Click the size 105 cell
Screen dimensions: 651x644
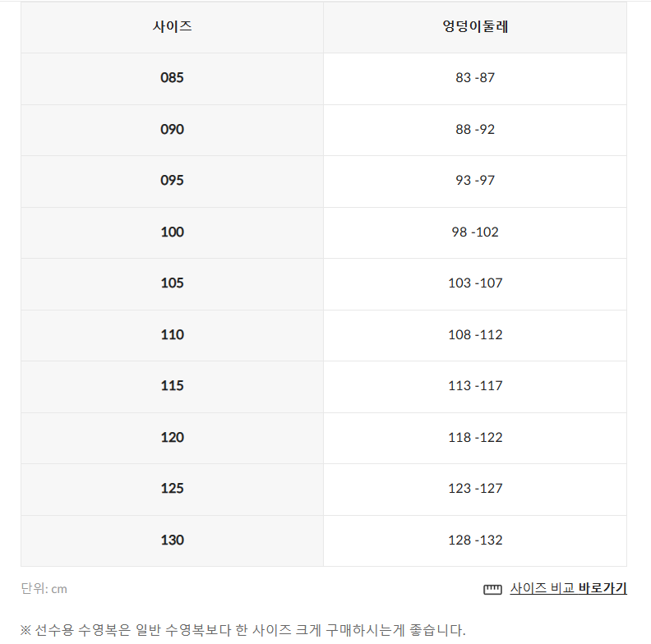pyautogui.click(x=173, y=284)
